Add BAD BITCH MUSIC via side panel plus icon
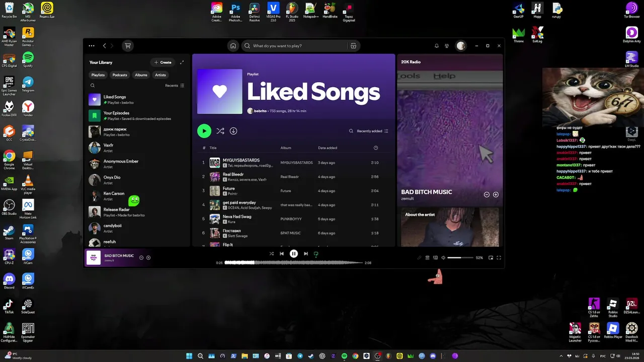Screen dimensions: 644x362 496,195
